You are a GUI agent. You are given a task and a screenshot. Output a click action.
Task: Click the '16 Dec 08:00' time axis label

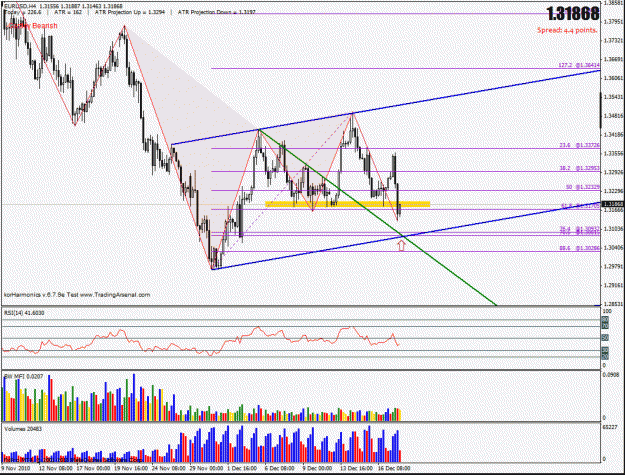coord(393,468)
